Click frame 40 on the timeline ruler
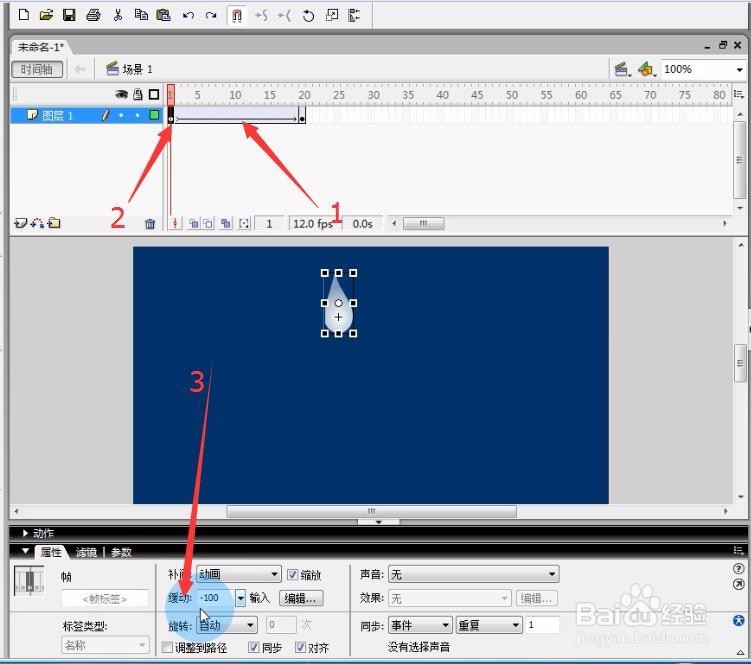Image resolution: width=751 pixels, height=664 pixels. click(x=442, y=95)
